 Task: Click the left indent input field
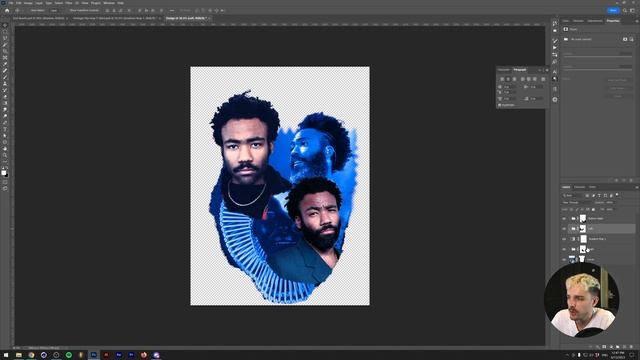click(509, 87)
